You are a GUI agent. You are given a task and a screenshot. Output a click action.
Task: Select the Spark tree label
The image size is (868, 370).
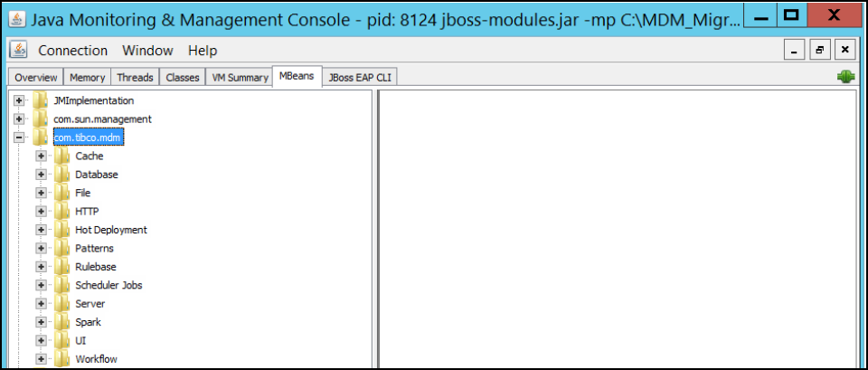(x=88, y=322)
